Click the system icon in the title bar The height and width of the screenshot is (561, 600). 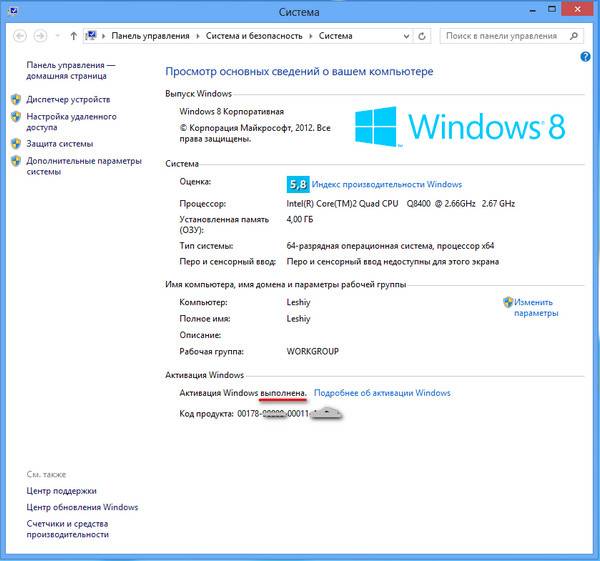[13, 11]
